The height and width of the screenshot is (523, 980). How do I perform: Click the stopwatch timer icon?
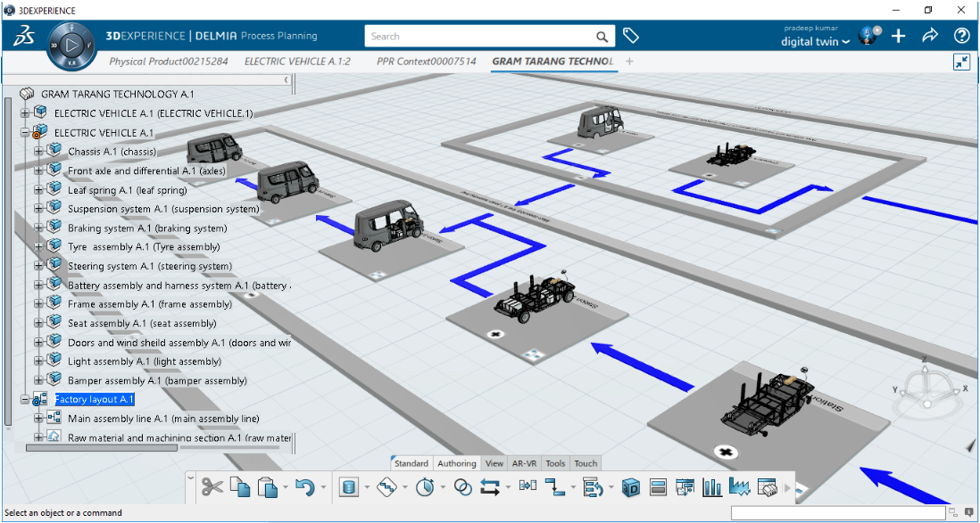(426, 486)
